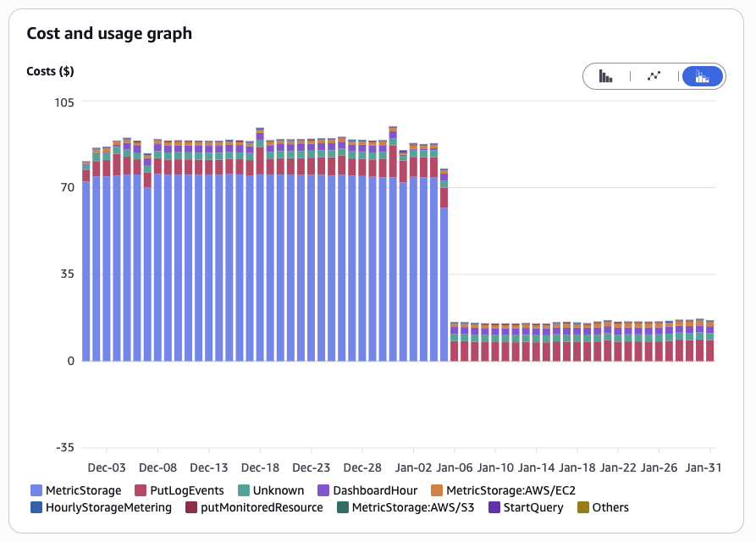The height and width of the screenshot is (542, 756).
Task: Click StartQuery legend entry
Action: click(525, 507)
